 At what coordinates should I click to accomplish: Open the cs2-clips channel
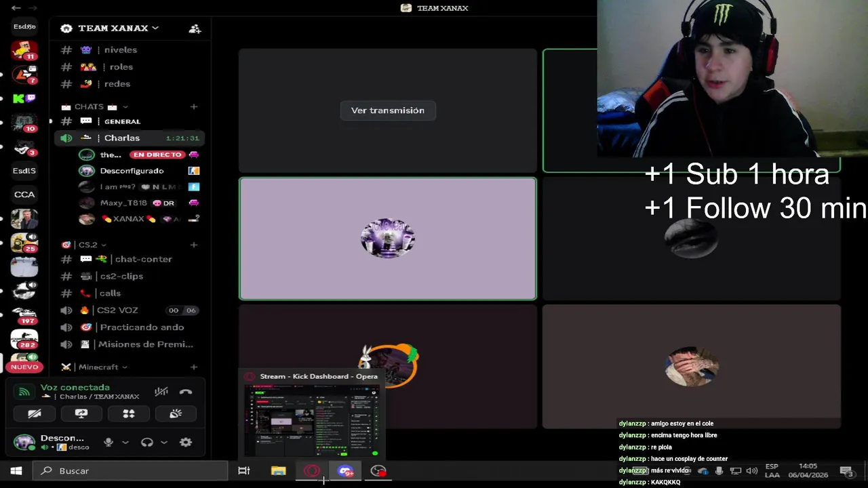pos(129,277)
